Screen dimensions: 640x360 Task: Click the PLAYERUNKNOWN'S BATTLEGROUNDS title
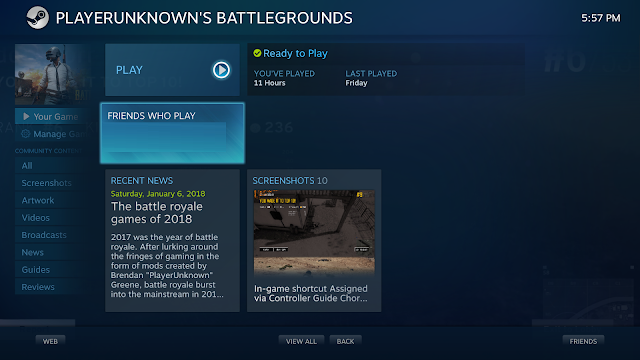(x=204, y=18)
